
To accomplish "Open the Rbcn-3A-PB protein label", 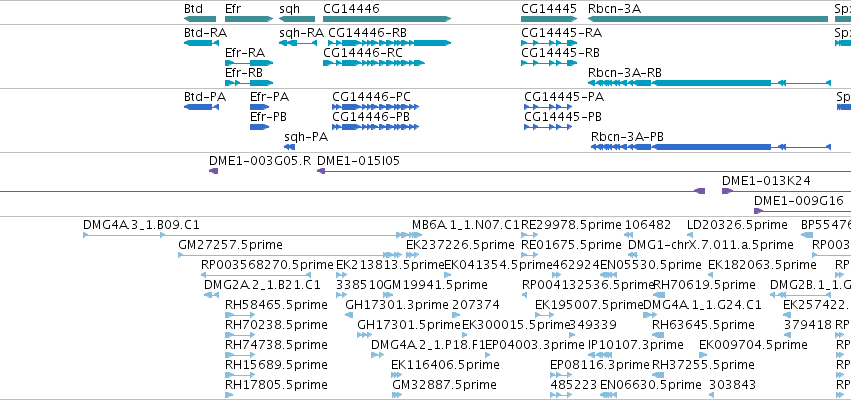I will [627, 137].
